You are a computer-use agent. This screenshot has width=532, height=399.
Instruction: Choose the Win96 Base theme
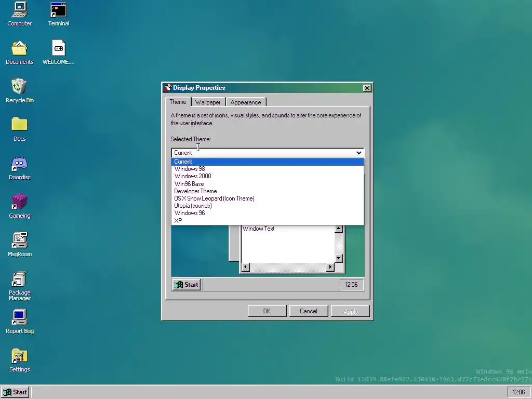(268, 183)
